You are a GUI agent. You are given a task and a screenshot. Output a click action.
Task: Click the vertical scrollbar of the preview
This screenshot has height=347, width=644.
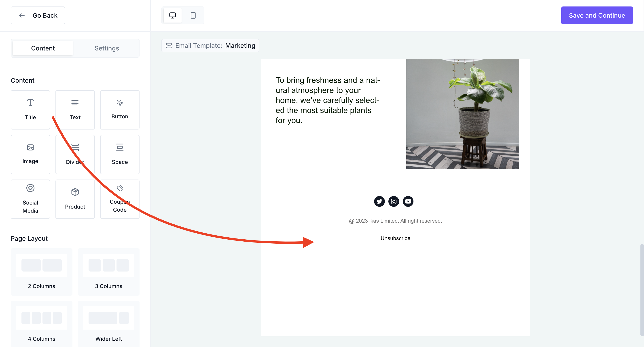click(642, 290)
